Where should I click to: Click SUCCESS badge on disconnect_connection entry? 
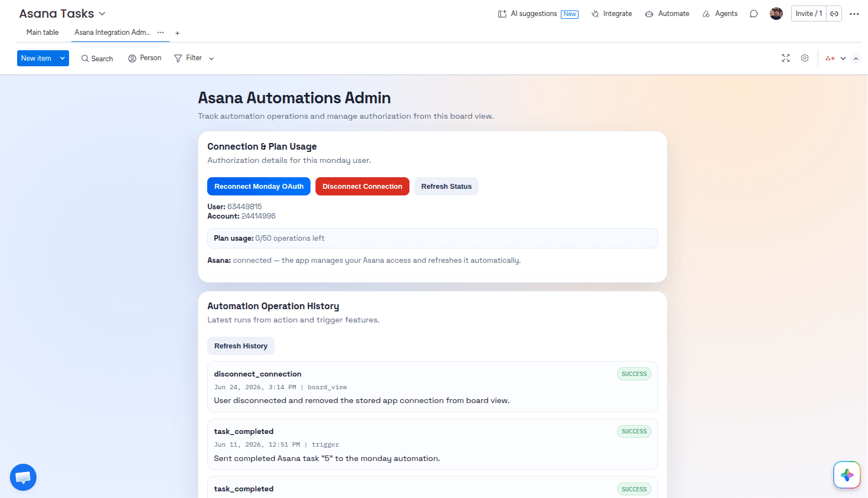click(x=634, y=374)
